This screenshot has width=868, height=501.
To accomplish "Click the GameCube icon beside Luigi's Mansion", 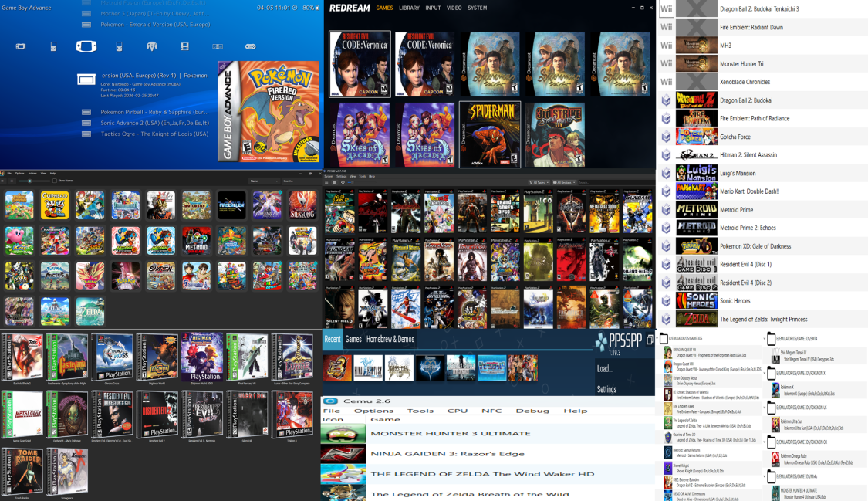I will click(667, 173).
